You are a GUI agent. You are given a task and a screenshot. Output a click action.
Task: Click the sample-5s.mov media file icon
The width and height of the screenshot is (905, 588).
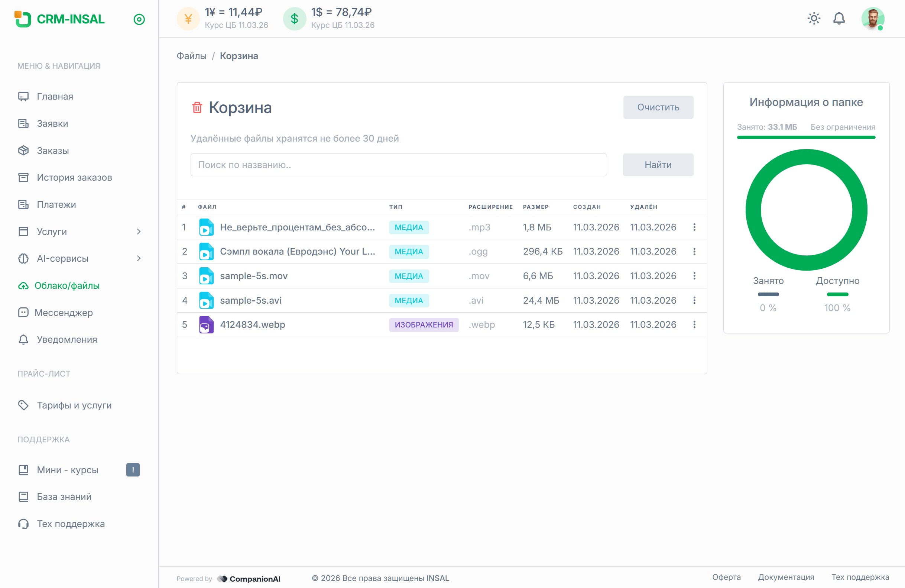tap(206, 276)
